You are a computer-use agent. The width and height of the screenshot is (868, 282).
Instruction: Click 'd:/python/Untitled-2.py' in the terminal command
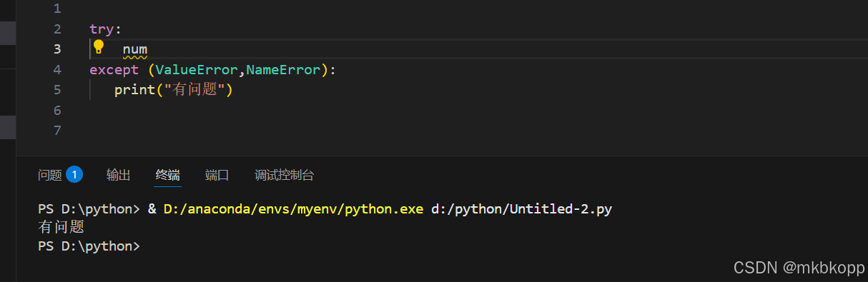tap(522, 209)
